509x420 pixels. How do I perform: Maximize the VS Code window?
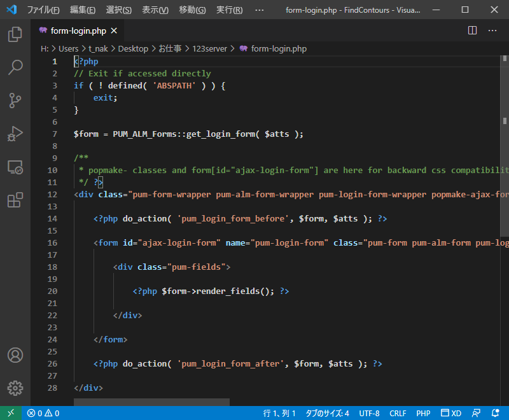pos(465,10)
